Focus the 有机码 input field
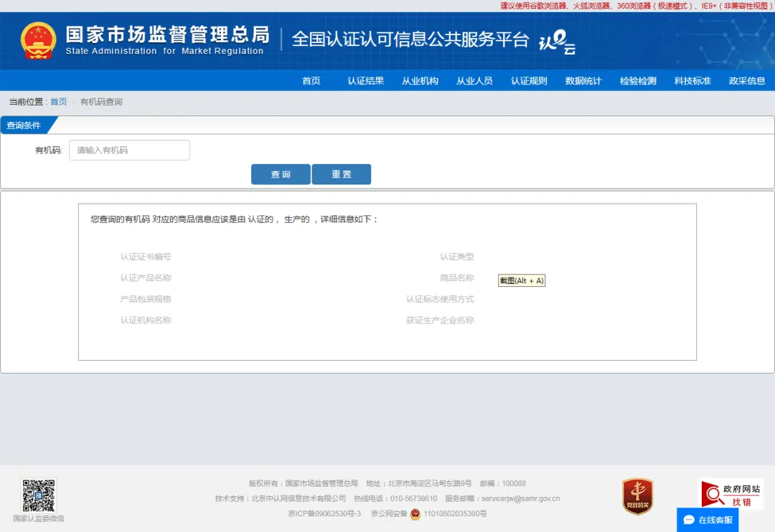This screenshot has width=775, height=532. pos(129,150)
